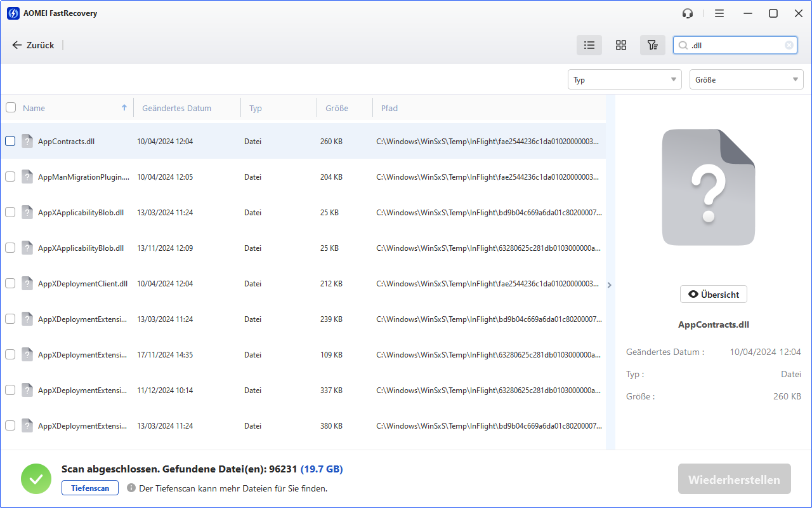Sort by Geändertes Datum column

[x=177, y=108]
